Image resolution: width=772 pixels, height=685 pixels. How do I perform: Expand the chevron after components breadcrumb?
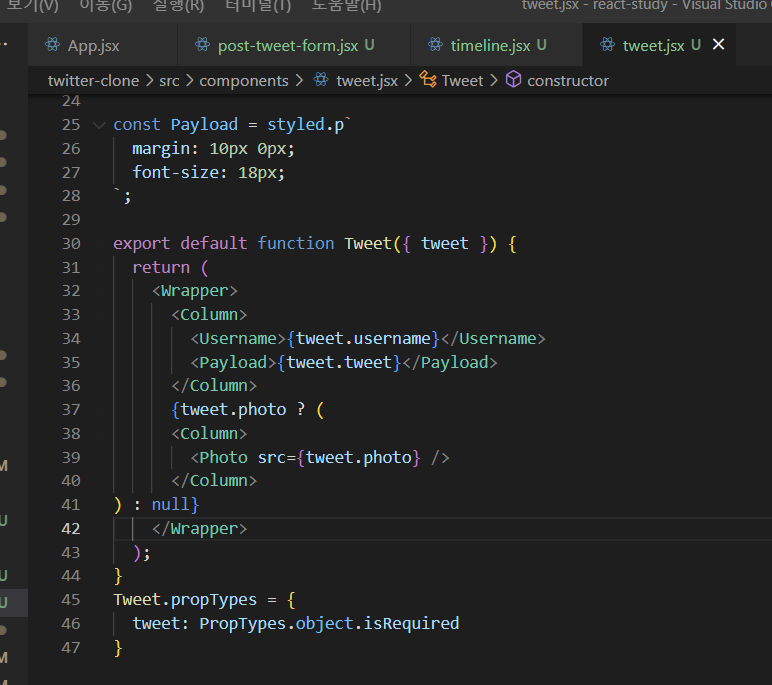pyautogui.click(x=299, y=81)
